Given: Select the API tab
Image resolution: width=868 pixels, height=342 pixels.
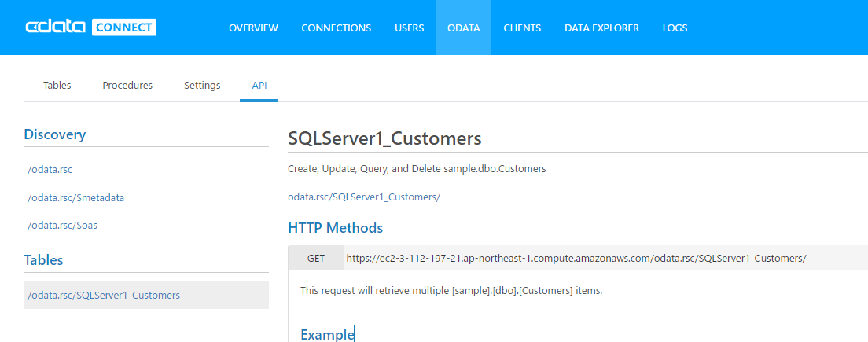Looking at the screenshot, I should pos(259,85).
